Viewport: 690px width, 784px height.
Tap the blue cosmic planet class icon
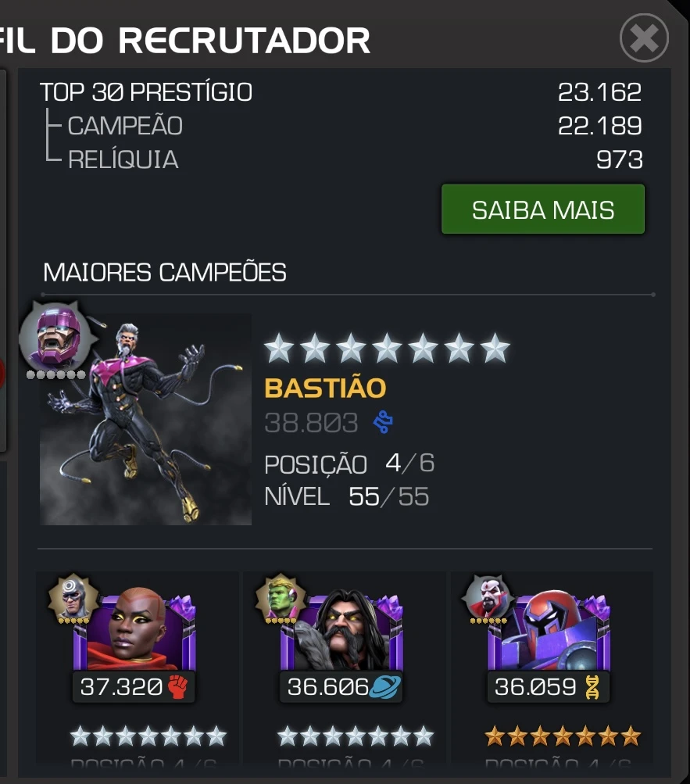385,687
